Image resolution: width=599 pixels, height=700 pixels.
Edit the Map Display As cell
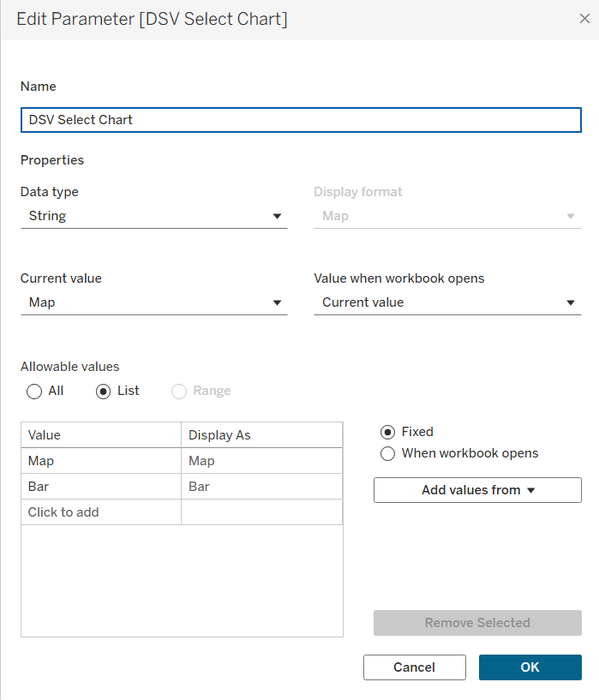pos(261,461)
